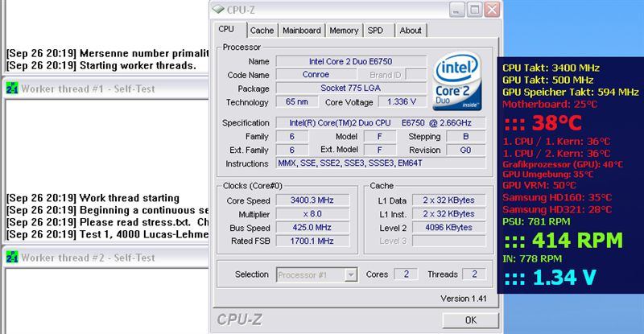Image resolution: width=644 pixels, height=334 pixels.
Task: Click the CPU-Z title bar icon
Action: (x=218, y=9)
